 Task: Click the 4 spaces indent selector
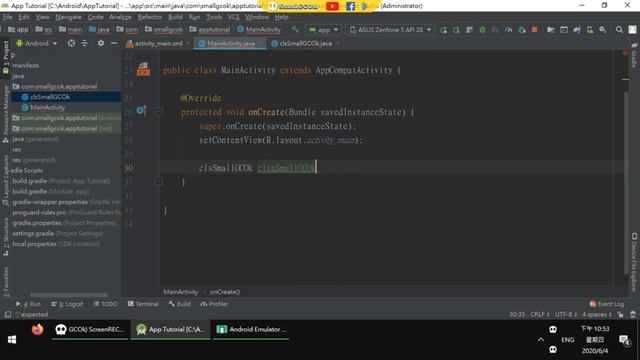[x=597, y=315]
